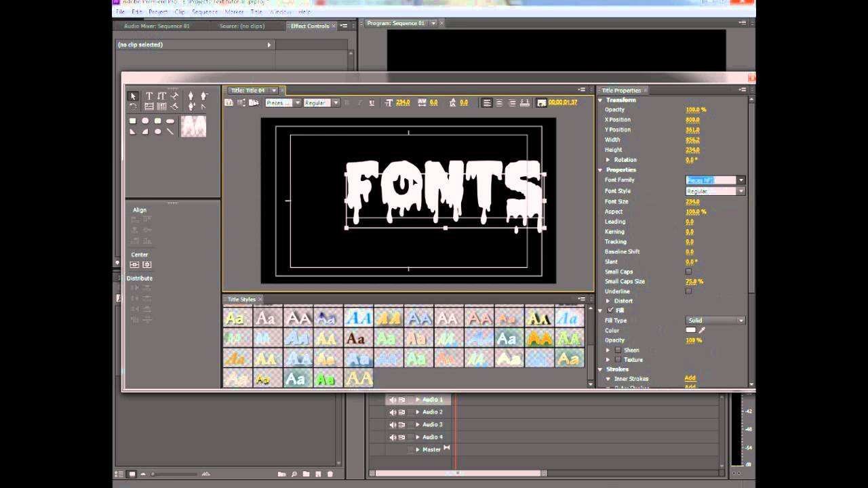The height and width of the screenshot is (488, 868).
Task: Enable the Texture checkbox
Action: (x=618, y=360)
